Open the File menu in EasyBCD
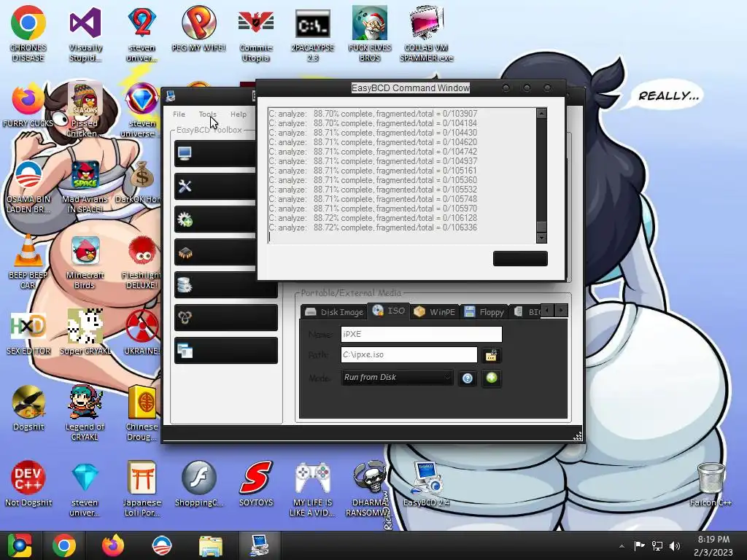Image resolution: width=747 pixels, height=560 pixels. (179, 114)
